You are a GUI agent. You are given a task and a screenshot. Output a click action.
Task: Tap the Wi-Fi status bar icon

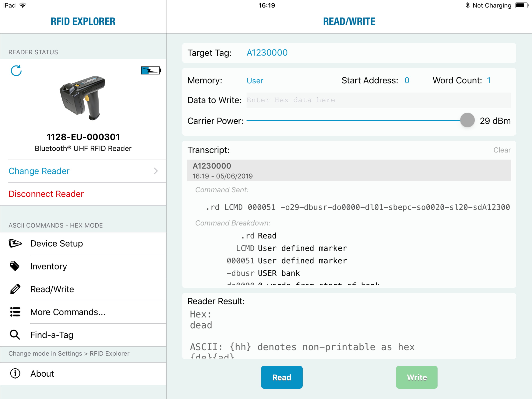[23, 5]
